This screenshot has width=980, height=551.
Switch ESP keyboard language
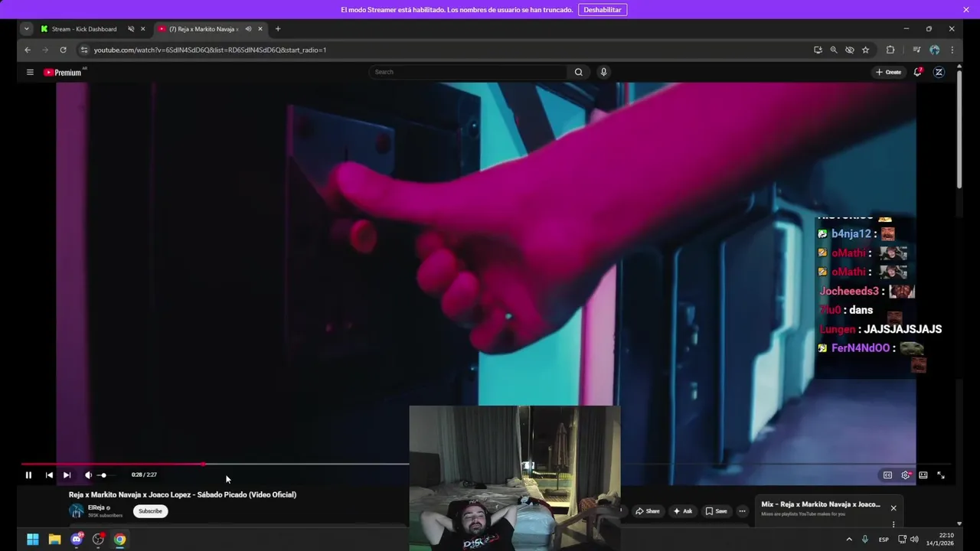[x=884, y=540]
